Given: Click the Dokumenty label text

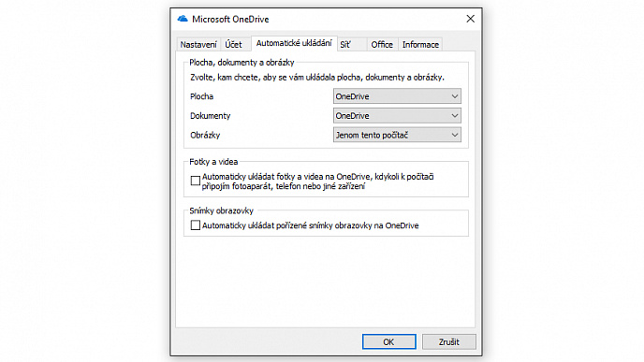Looking at the screenshot, I should (211, 116).
